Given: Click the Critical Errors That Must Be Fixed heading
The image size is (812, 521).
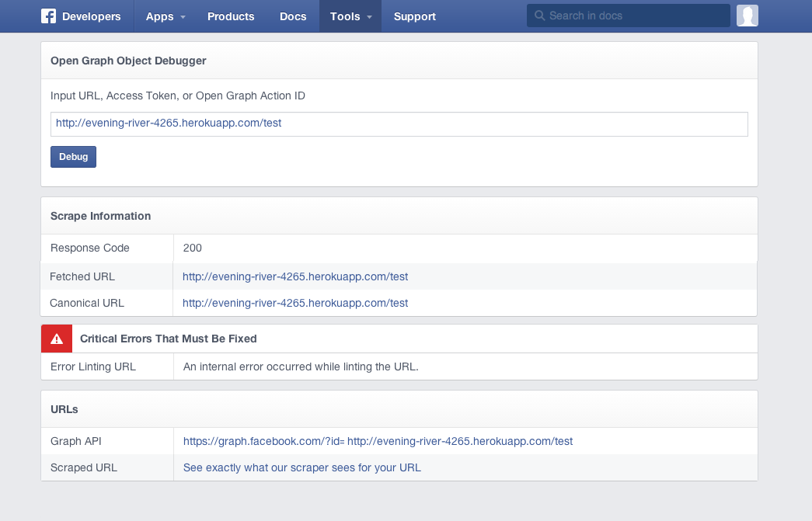Looking at the screenshot, I should pos(169,339).
